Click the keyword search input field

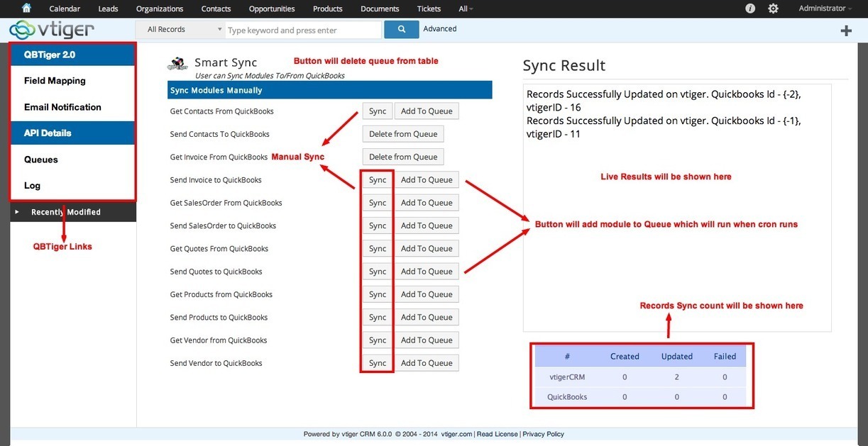(x=303, y=30)
